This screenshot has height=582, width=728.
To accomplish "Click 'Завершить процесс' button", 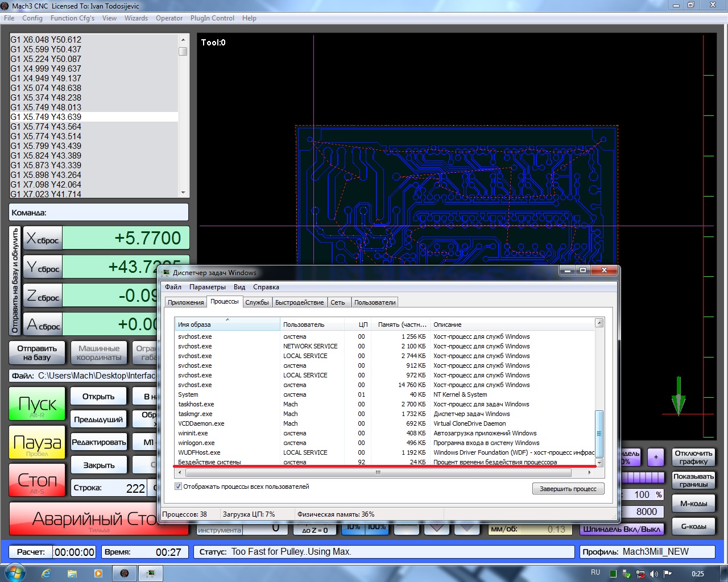I will point(568,489).
